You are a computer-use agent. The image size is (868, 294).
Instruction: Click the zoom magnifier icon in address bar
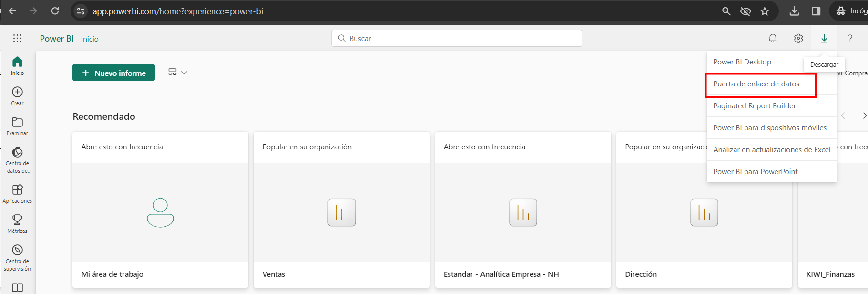pyautogui.click(x=726, y=11)
